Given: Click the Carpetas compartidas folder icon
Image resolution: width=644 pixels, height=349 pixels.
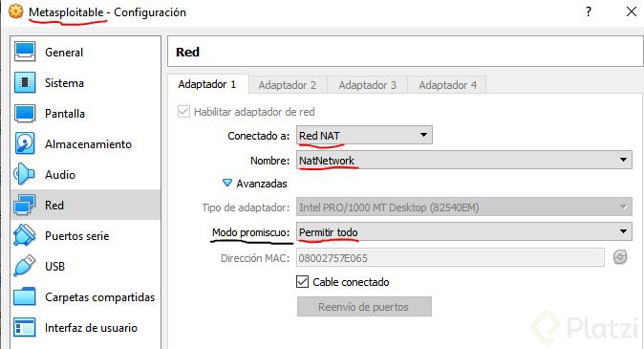Looking at the screenshot, I should 25,296.
